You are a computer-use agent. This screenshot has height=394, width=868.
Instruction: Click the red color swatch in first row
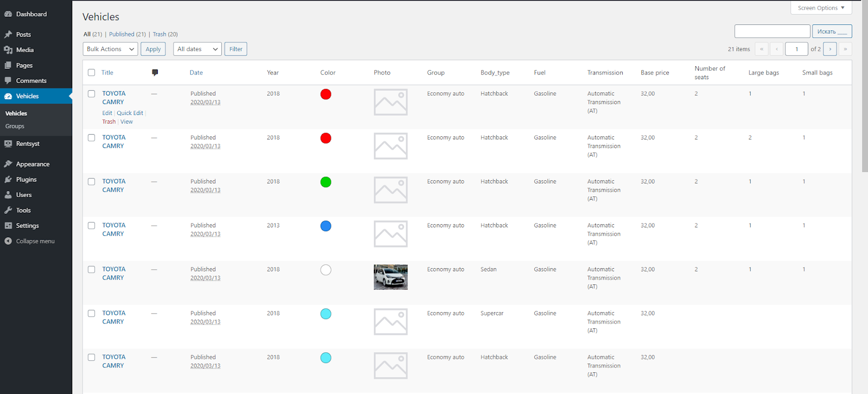pyautogui.click(x=325, y=94)
